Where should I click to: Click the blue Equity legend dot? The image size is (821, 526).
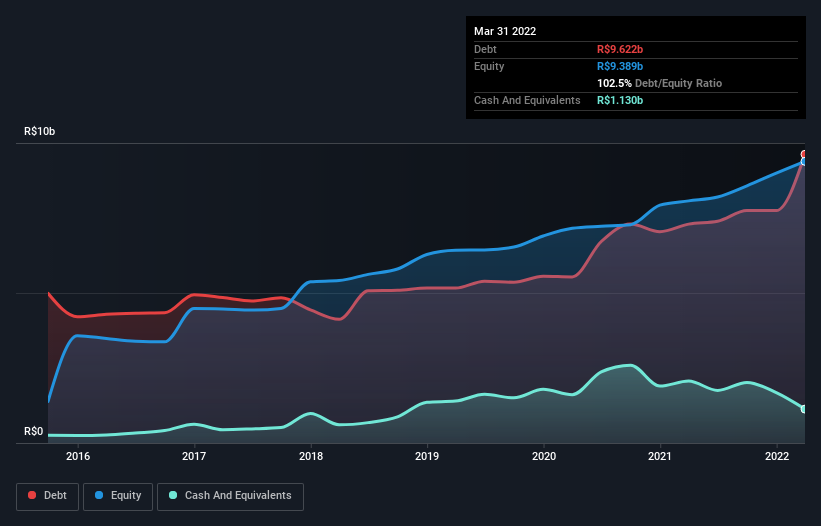(99, 495)
